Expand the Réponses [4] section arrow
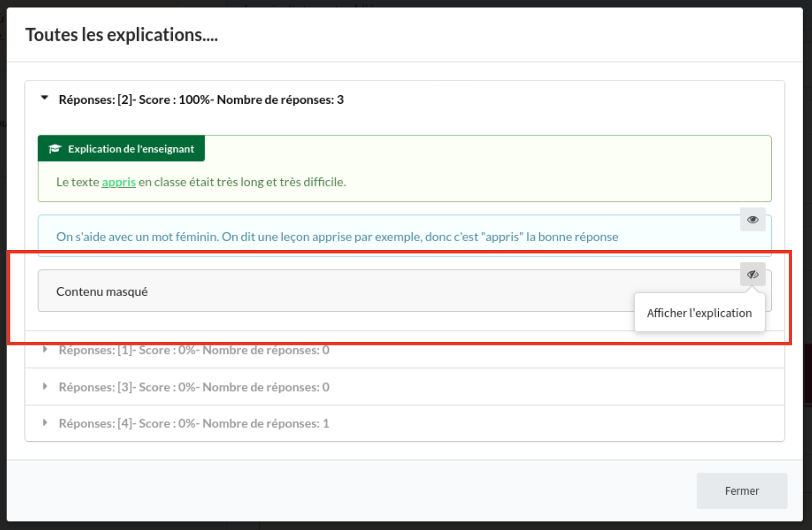Viewport: 812px width, 530px height. [45, 423]
